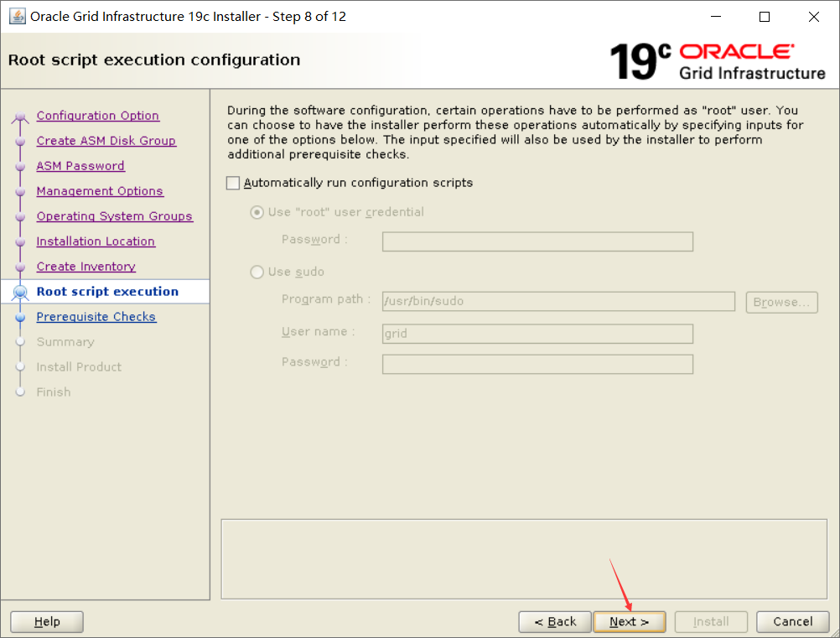Open the ASM Password step
The image size is (840, 638).
(80, 166)
